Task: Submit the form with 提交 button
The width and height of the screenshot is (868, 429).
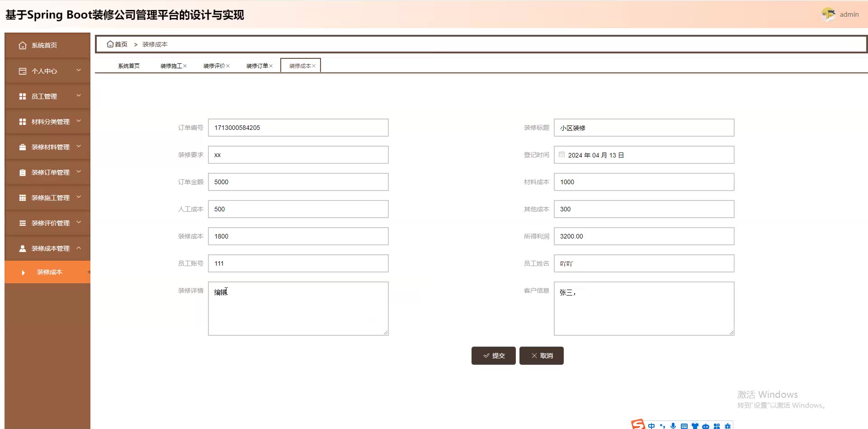Action: pos(493,356)
